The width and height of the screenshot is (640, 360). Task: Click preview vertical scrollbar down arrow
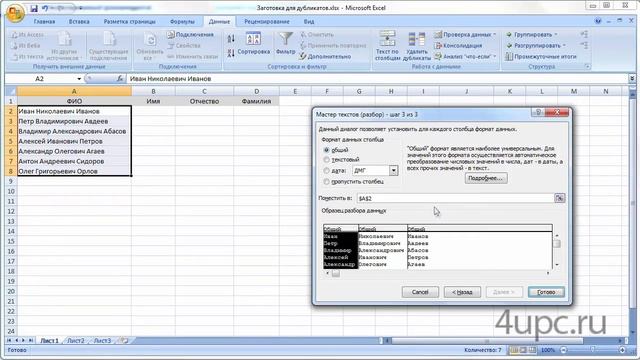tap(557, 265)
